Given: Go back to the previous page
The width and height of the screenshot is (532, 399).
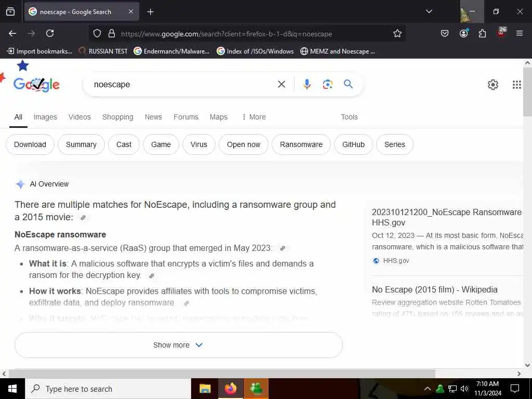Looking at the screenshot, I should coord(12,33).
